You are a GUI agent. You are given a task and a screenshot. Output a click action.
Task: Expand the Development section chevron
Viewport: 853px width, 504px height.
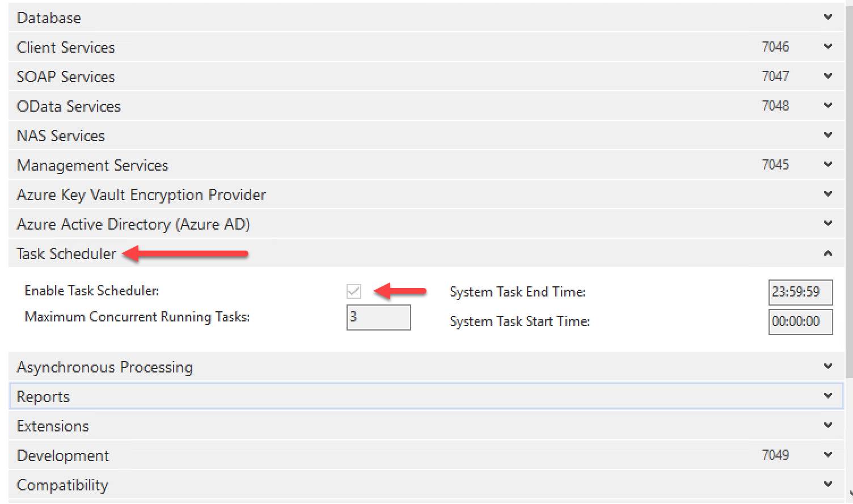click(827, 455)
